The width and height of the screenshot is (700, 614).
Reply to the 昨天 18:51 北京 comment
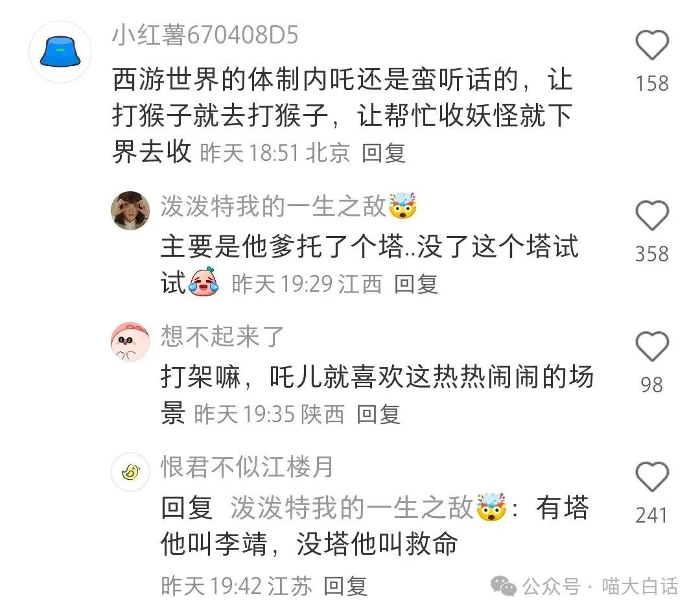click(x=384, y=153)
